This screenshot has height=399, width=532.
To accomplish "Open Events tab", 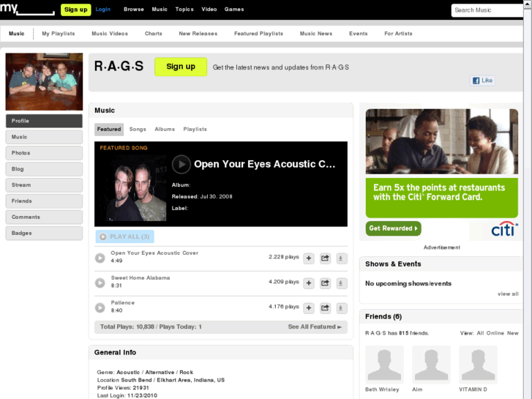I will tap(359, 34).
